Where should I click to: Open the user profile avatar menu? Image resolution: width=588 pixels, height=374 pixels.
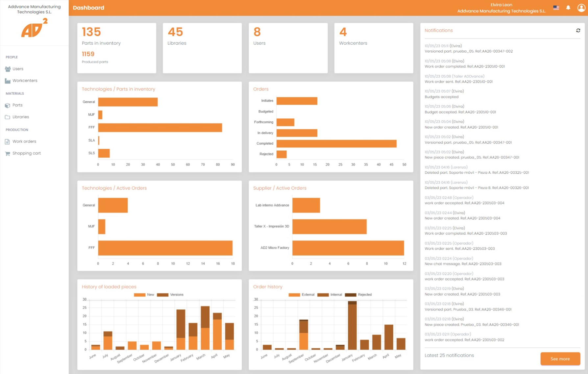pyautogui.click(x=581, y=8)
